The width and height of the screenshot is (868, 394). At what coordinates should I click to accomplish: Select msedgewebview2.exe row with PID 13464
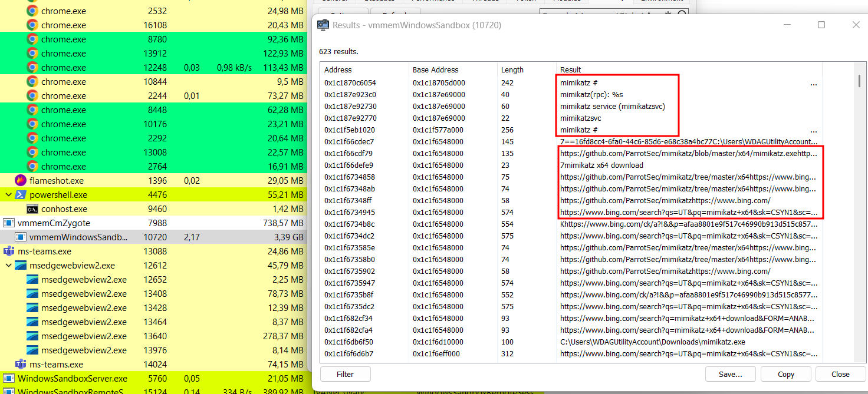pos(153,322)
